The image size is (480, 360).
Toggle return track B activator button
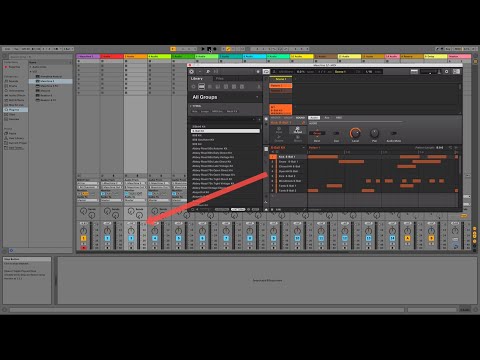(431, 238)
